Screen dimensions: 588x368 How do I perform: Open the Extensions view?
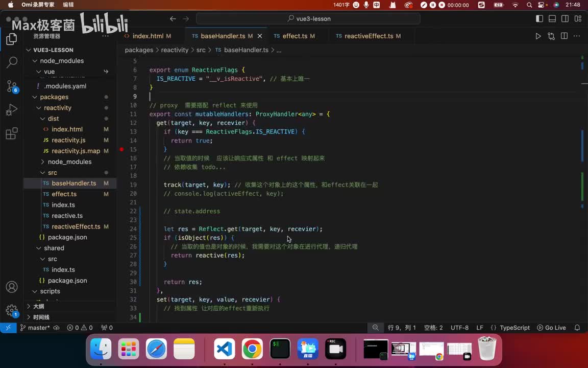12,133
